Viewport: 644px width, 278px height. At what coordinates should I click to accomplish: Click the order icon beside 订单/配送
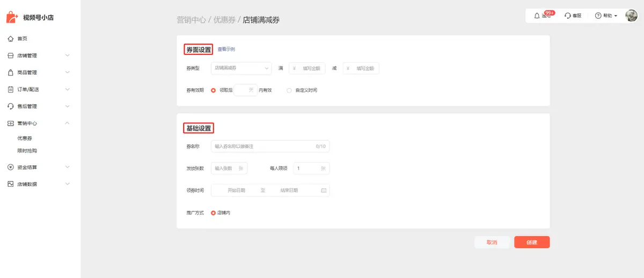(x=11, y=89)
